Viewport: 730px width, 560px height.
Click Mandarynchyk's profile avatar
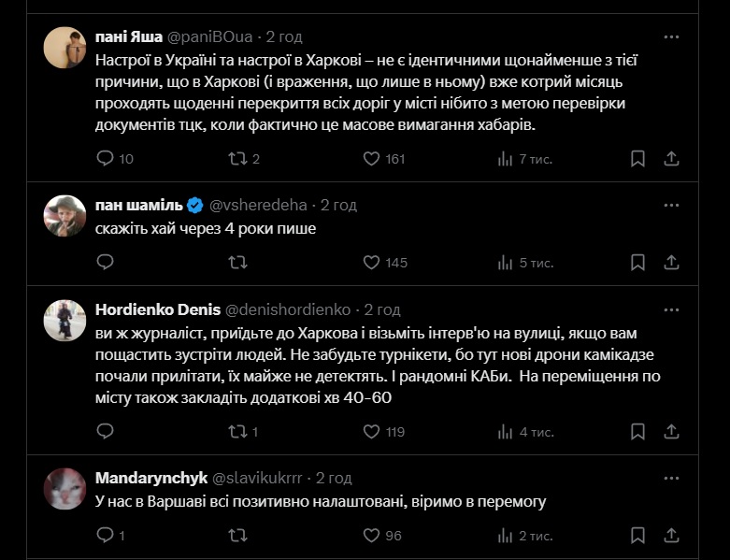pos(65,488)
